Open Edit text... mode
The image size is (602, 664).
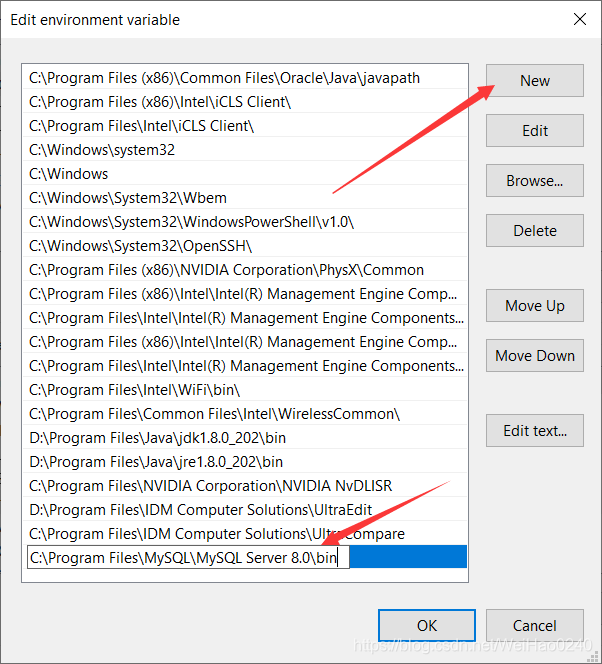[535, 430]
